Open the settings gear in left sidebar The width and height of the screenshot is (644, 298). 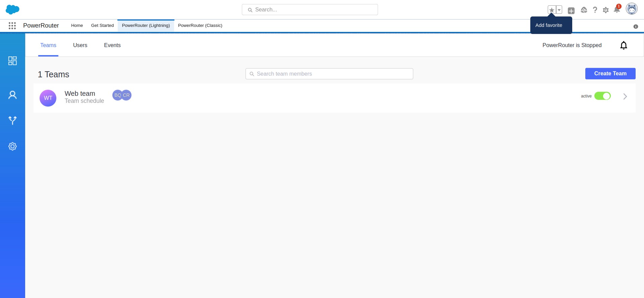(x=12, y=146)
